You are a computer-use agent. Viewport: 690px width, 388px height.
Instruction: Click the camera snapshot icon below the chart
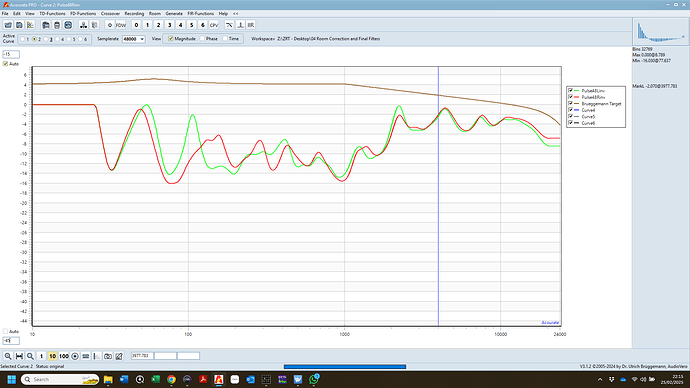pyautogui.click(x=108, y=356)
